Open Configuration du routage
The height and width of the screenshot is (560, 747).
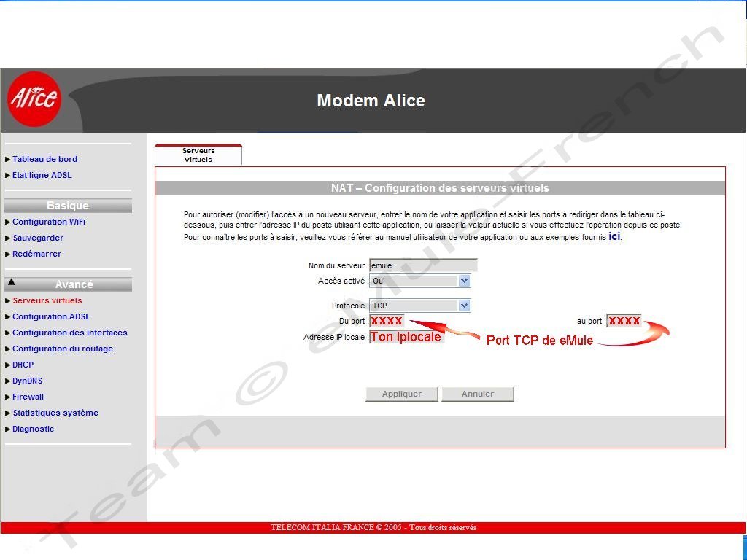pyautogui.click(x=63, y=349)
